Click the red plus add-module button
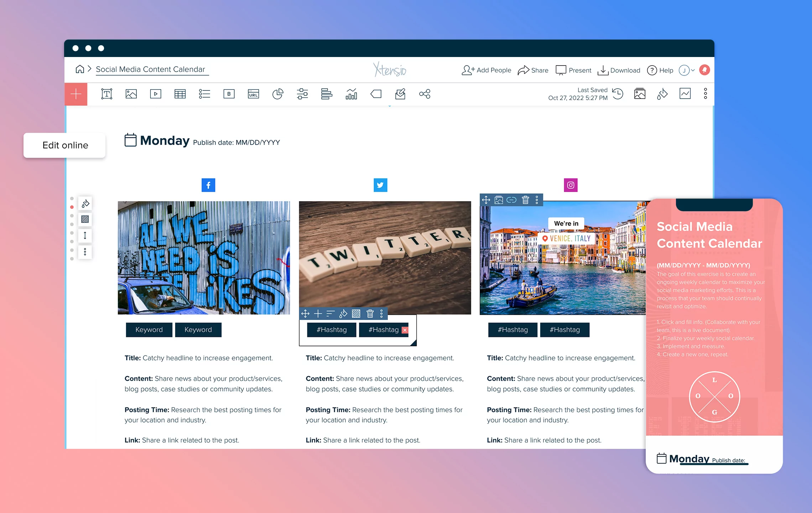 tap(76, 94)
